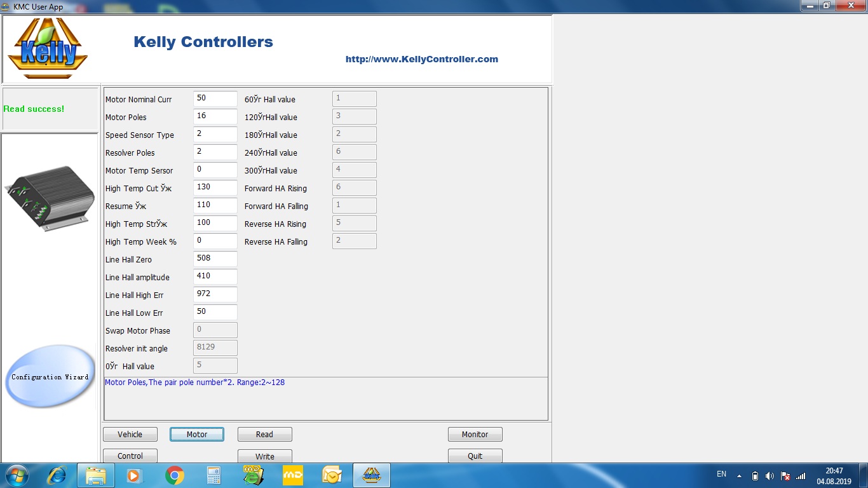Switch to the Vehicle settings page
Image resolution: width=868 pixels, height=488 pixels.
[x=130, y=435]
